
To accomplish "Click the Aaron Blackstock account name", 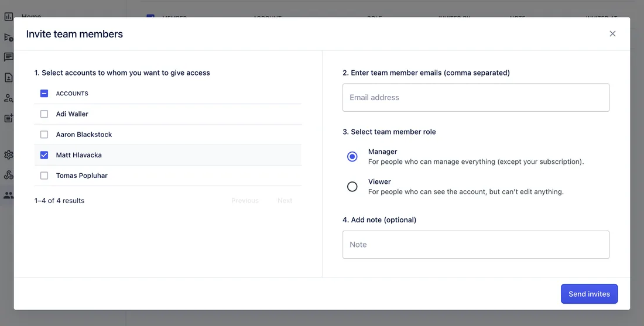I will pos(84,135).
